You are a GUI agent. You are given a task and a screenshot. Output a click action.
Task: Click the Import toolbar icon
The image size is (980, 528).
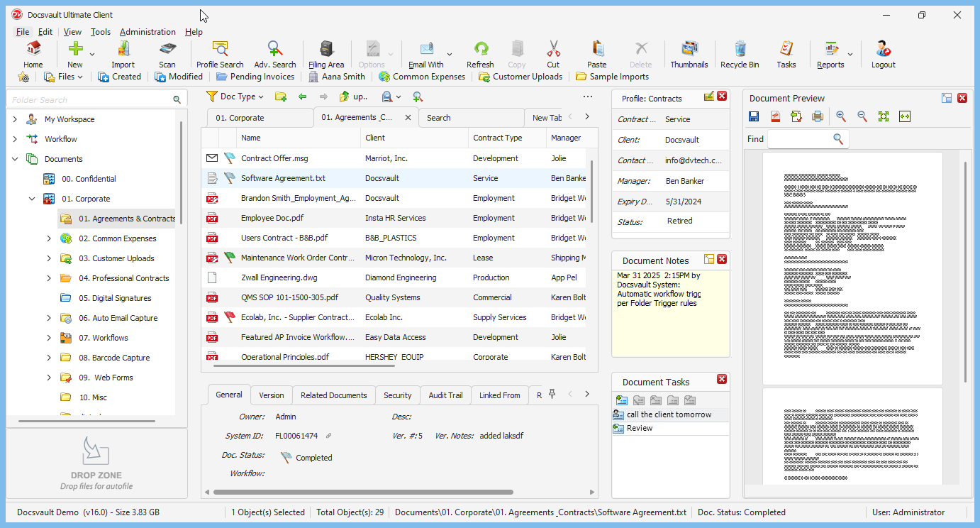(x=123, y=54)
